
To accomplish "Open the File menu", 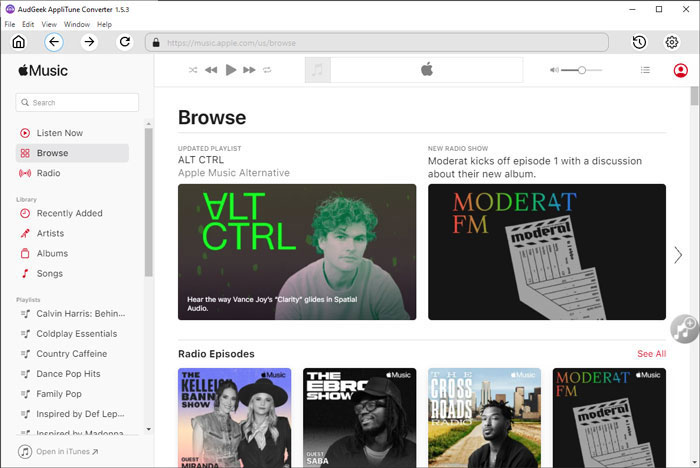I will pyautogui.click(x=10, y=24).
